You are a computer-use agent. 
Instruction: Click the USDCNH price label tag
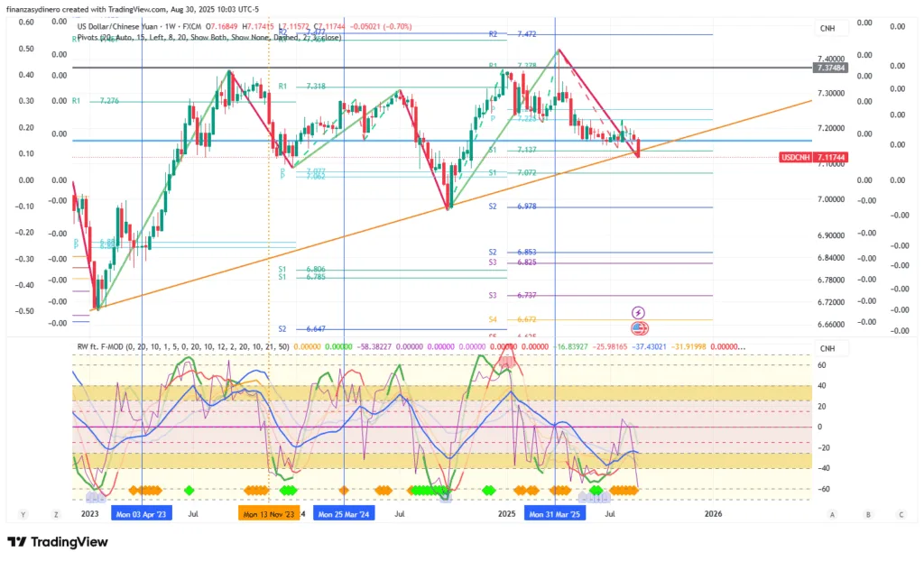(796, 157)
